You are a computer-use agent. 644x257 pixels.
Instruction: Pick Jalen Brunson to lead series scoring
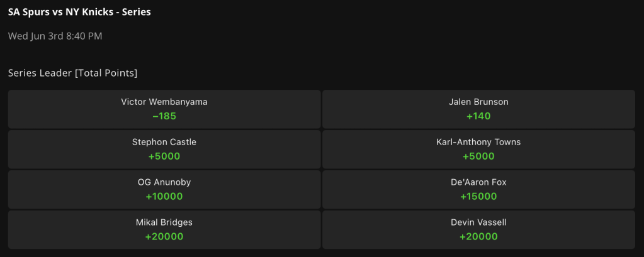(x=478, y=109)
